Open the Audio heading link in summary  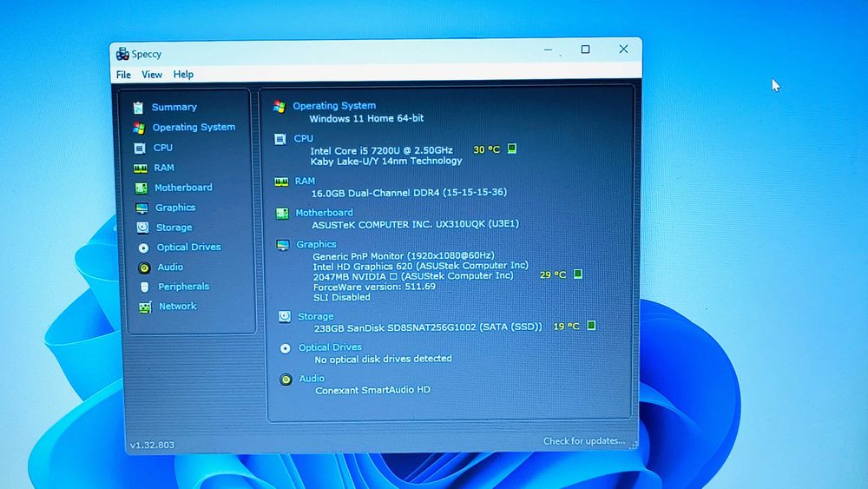pos(312,378)
